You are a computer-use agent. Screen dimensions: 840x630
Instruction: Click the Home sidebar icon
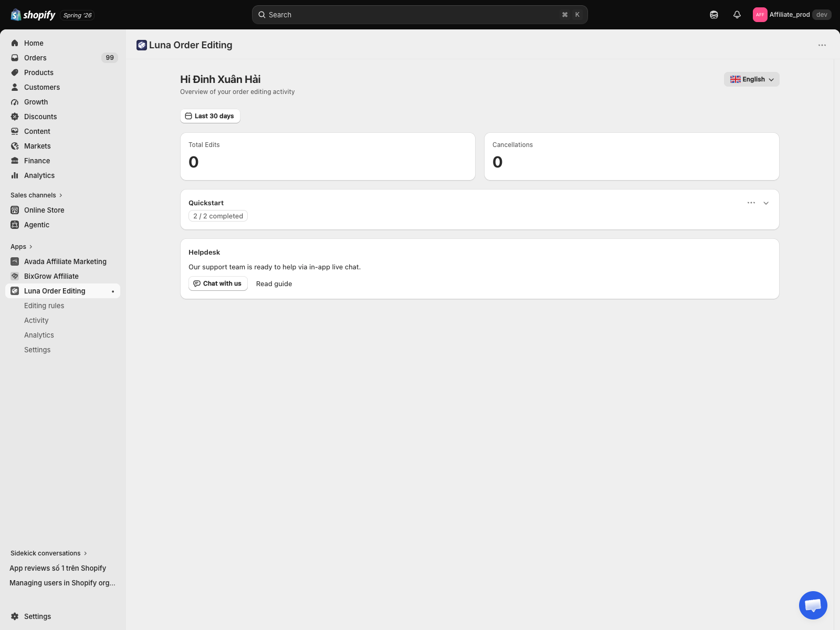[15, 43]
